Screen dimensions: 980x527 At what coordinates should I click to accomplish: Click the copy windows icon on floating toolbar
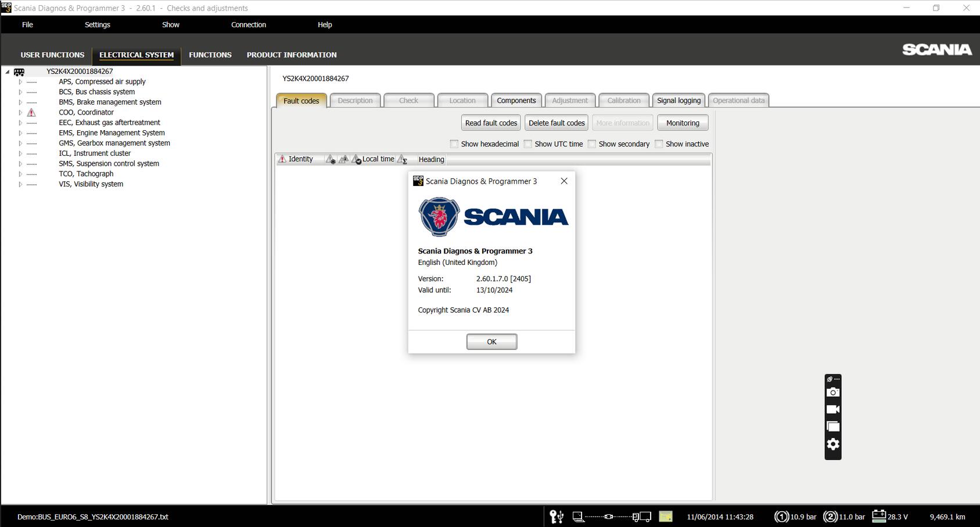click(833, 426)
